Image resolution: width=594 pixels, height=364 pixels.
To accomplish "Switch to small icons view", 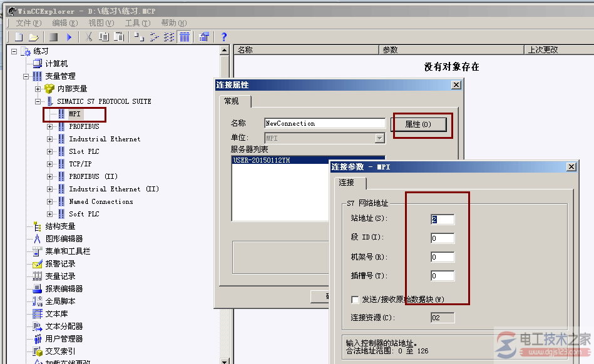I will pyautogui.click(x=154, y=37).
